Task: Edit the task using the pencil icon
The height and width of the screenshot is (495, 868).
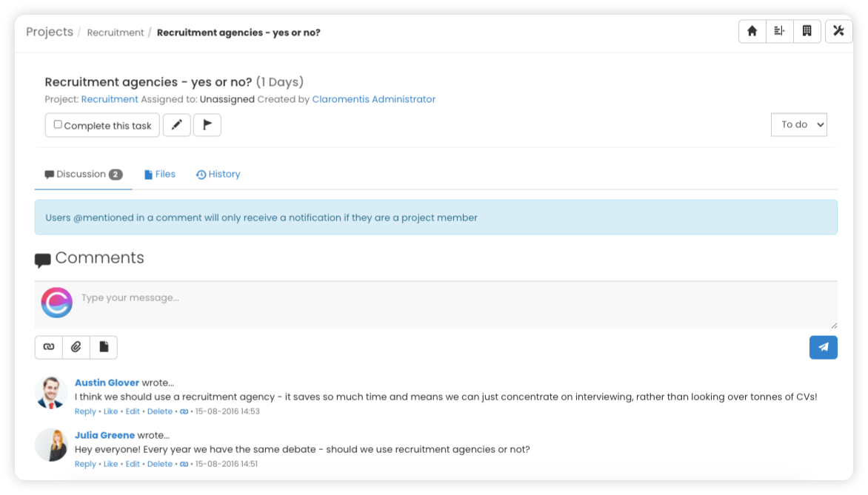Action: [x=176, y=124]
